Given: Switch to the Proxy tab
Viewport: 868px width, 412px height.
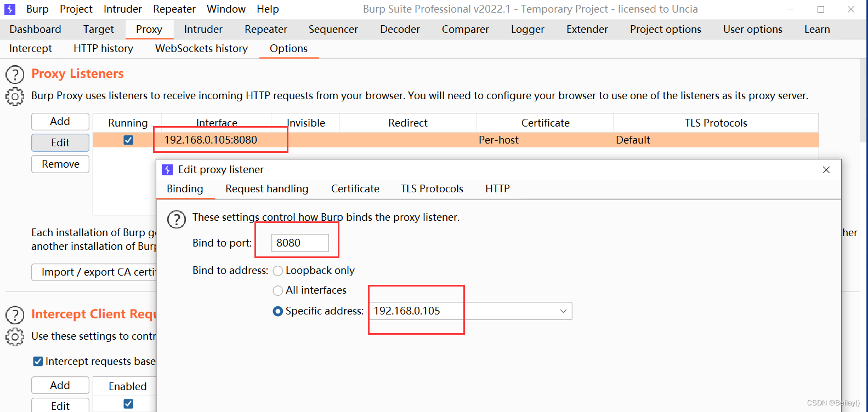Looking at the screenshot, I should pyautogui.click(x=149, y=30).
